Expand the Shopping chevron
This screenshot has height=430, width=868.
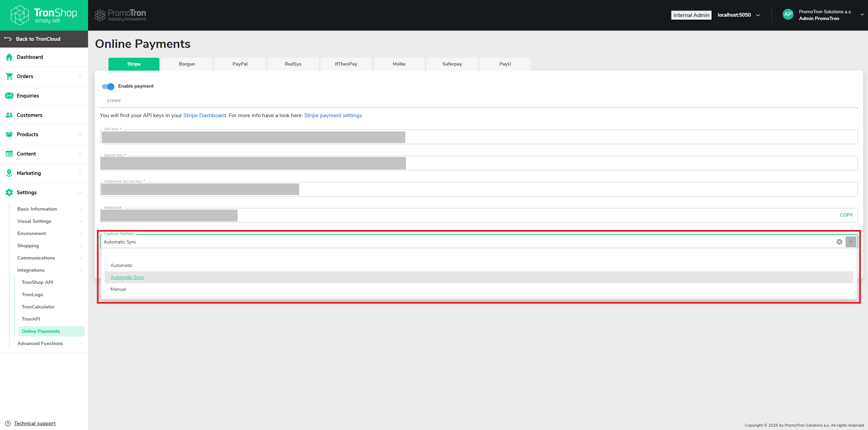[81, 246]
